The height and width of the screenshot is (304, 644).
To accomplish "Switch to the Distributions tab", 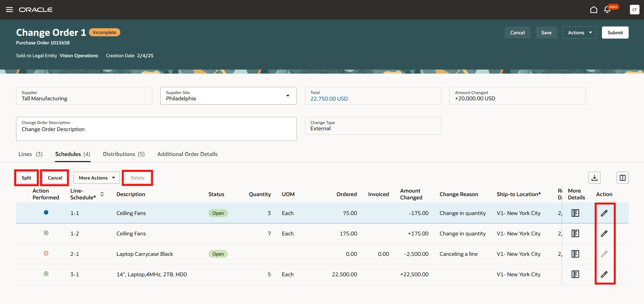I will pyautogui.click(x=124, y=154).
